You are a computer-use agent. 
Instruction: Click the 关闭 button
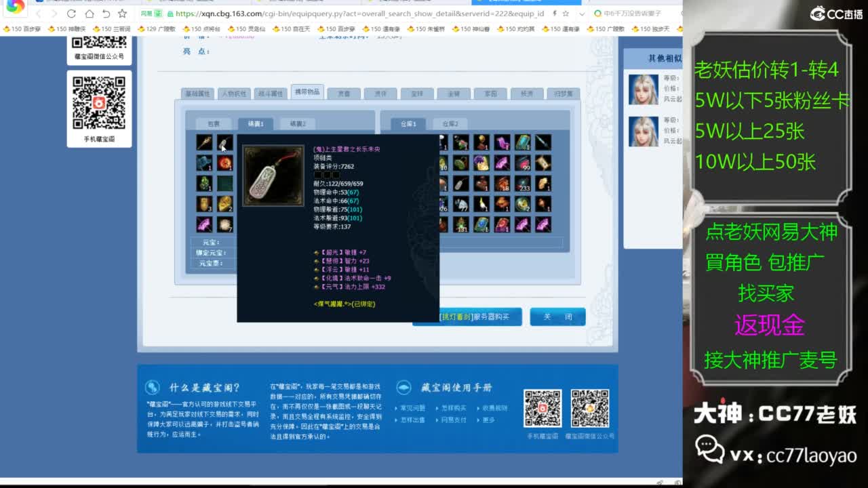point(557,317)
